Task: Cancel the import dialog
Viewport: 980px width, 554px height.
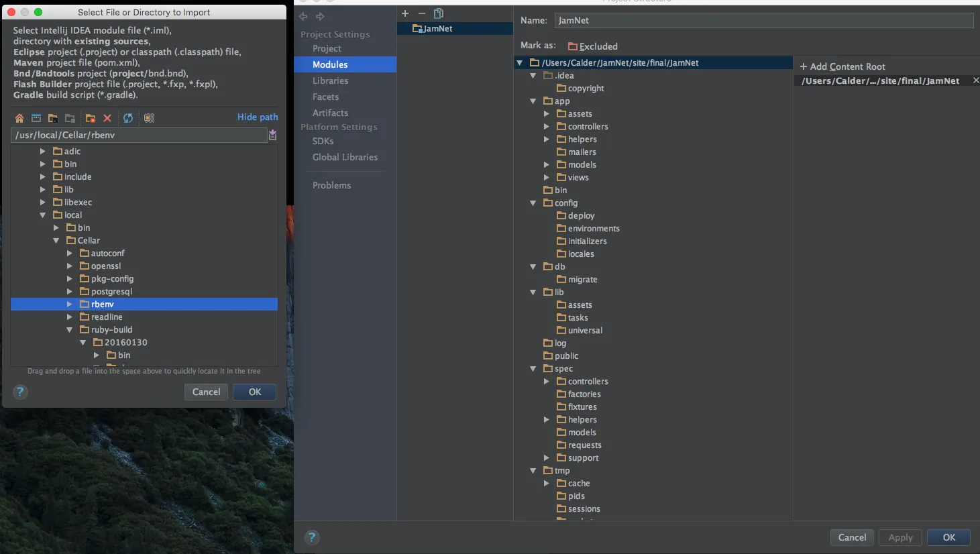Action: point(206,392)
